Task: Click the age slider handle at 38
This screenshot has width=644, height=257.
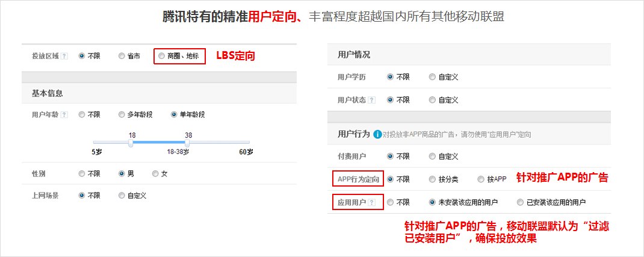Action: click(x=187, y=143)
